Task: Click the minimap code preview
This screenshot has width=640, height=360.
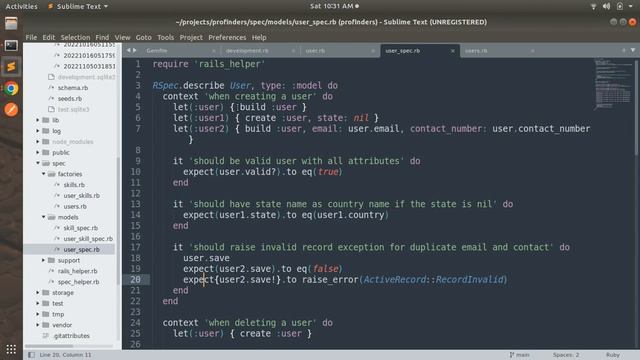Action: (612, 84)
